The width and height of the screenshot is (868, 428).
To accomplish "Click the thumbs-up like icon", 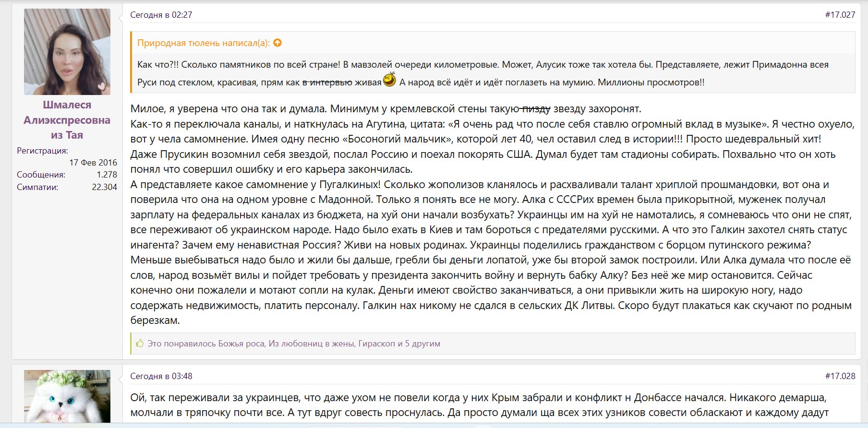I will click(140, 344).
